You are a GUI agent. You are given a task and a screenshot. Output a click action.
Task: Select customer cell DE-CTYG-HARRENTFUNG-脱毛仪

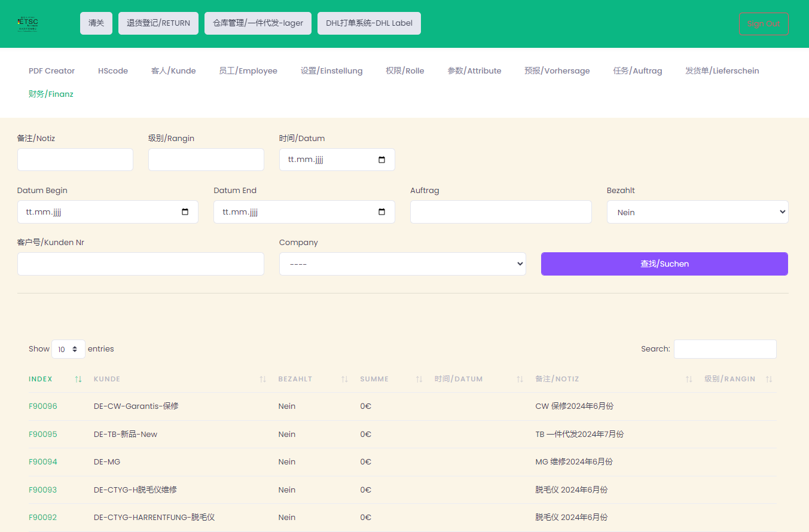(154, 517)
